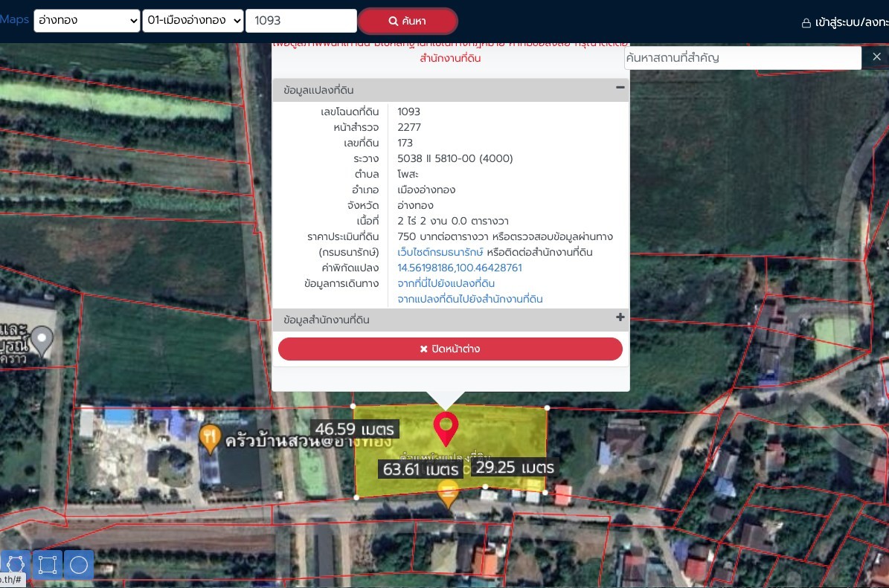
Task: Open the parcel coordinates link 14.56198186
Action: [x=459, y=268]
